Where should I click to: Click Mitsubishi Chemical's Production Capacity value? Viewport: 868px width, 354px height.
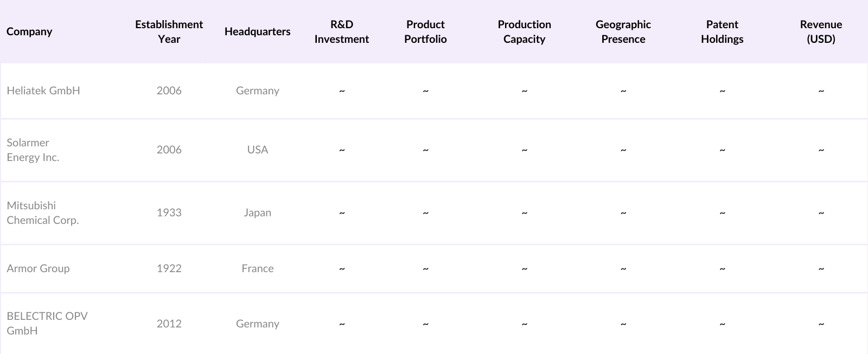pyautogui.click(x=524, y=213)
